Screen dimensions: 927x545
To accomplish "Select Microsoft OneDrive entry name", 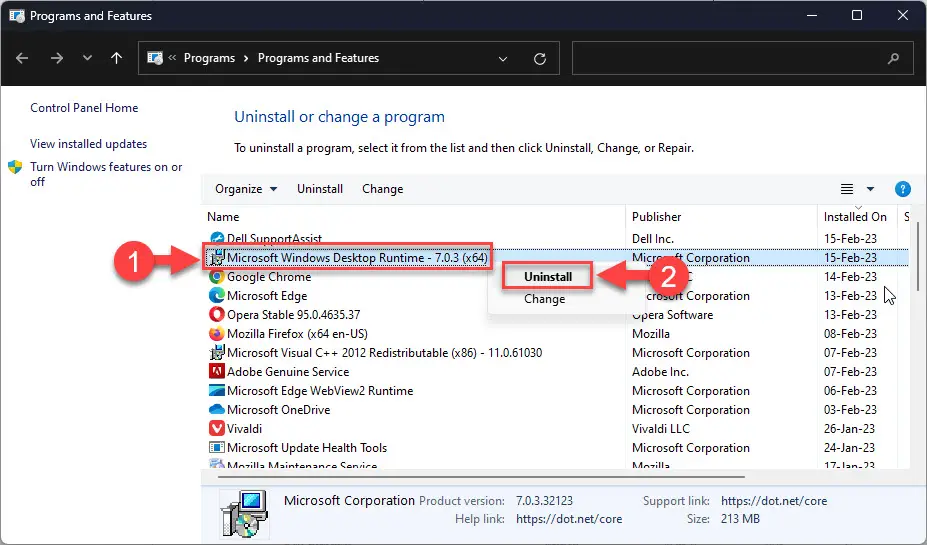I will [278, 410].
